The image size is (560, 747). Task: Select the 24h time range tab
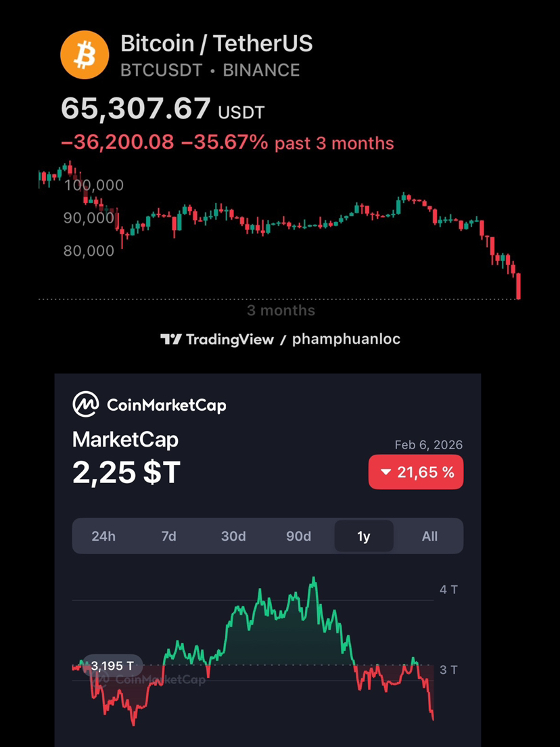click(103, 536)
